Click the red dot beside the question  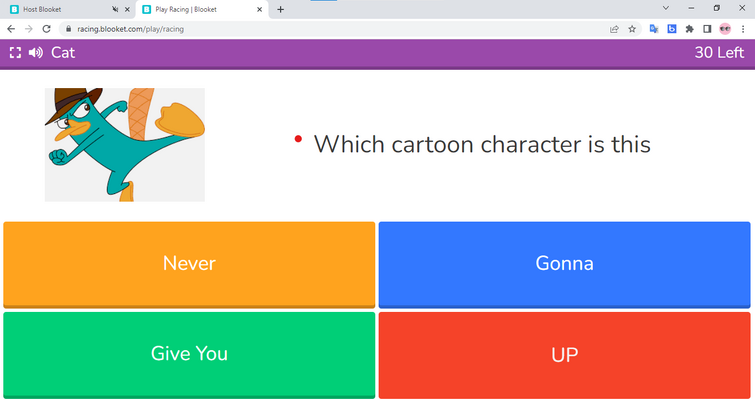[x=298, y=139]
